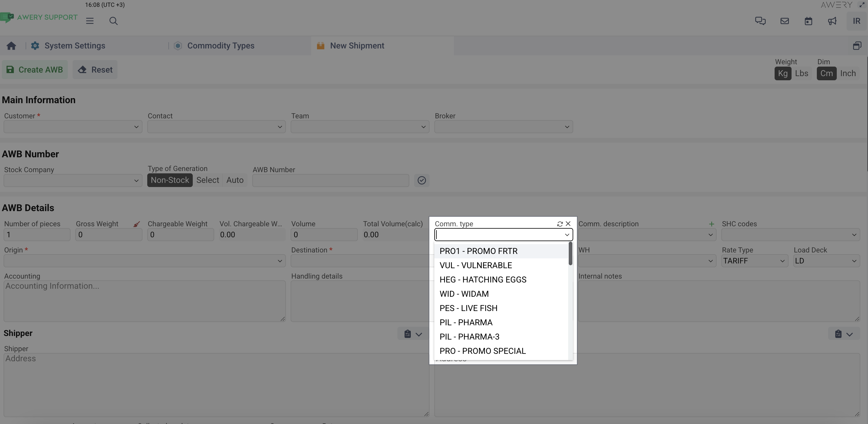Click the AWB number validate checkmark icon
The height and width of the screenshot is (424, 868).
tap(422, 180)
